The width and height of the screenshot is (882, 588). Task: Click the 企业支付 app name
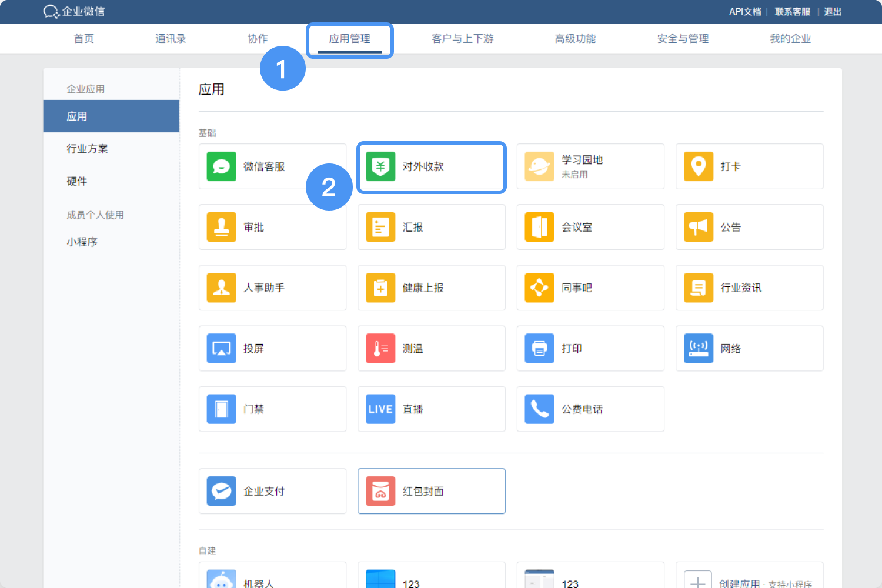pos(264,491)
